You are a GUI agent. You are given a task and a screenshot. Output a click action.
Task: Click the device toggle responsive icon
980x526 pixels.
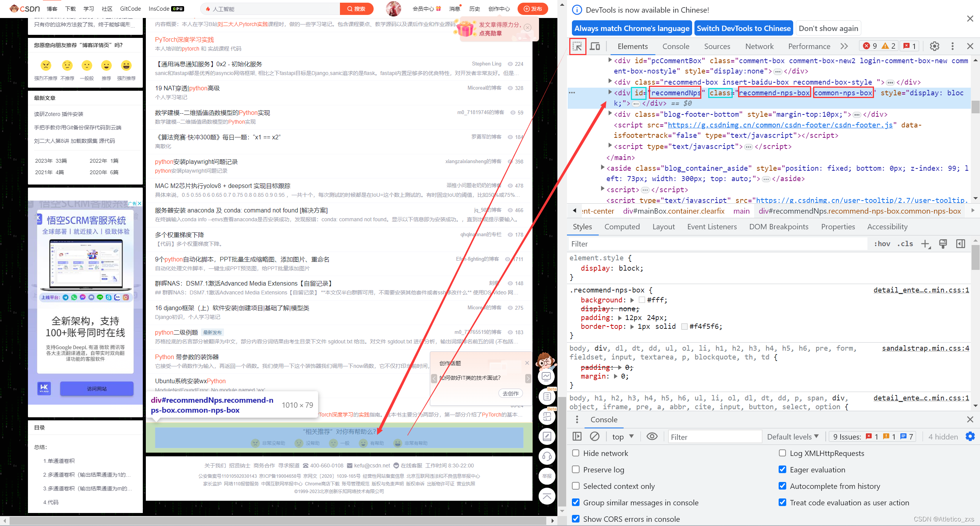tap(596, 46)
